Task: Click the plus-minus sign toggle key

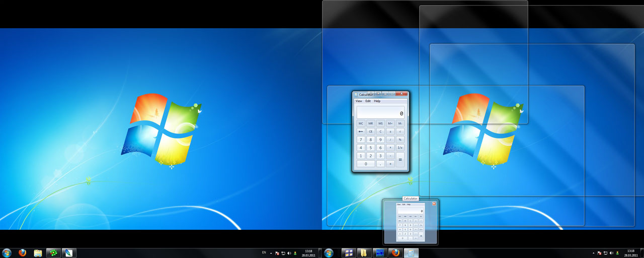Action: click(x=390, y=132)
